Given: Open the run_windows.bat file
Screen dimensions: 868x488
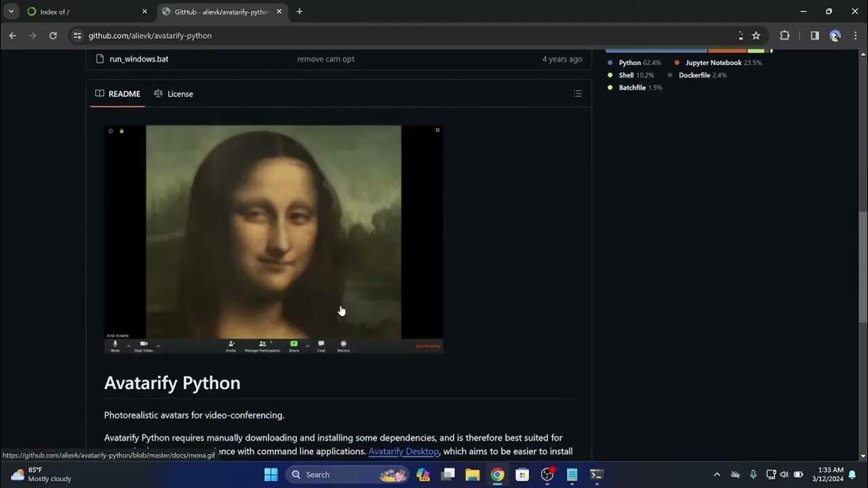Looking at the screenshot, I should click(x=139, y=59).
